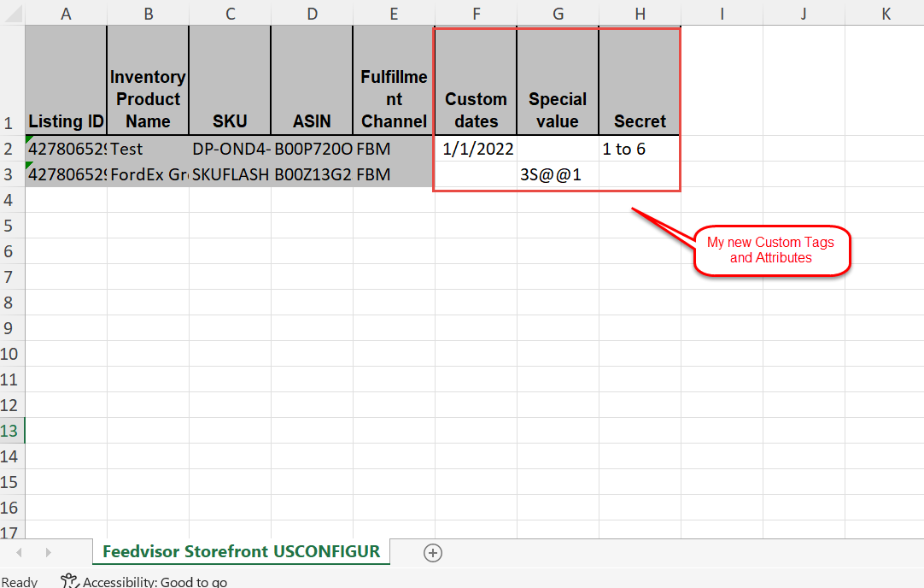924x588 pixels.
Task: Select row 3 header
Action: [x=12, y=174]
